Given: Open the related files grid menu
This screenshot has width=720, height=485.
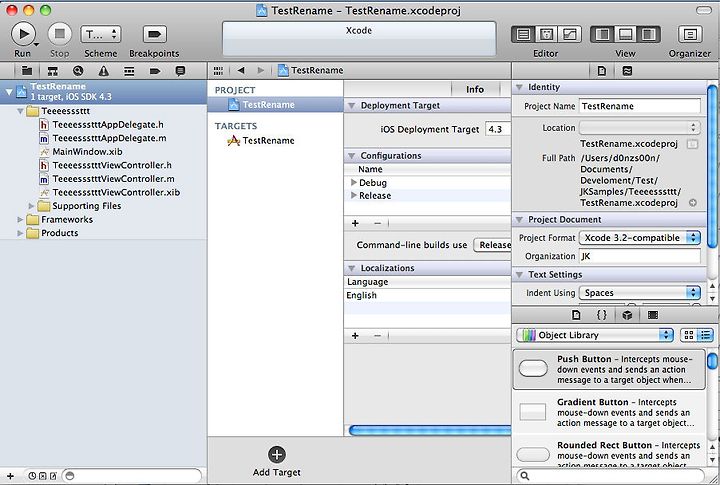Looking at the screenshot, I should coord(218,71).
